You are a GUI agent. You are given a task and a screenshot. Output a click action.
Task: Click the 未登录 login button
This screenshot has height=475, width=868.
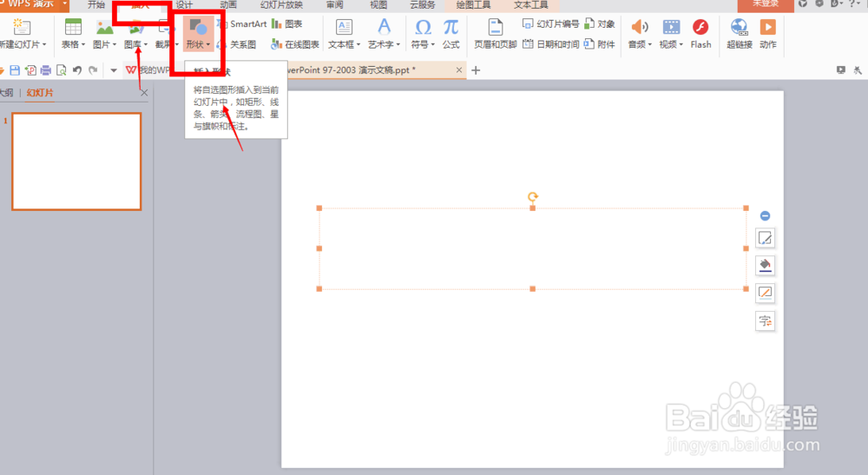(766, 4)
